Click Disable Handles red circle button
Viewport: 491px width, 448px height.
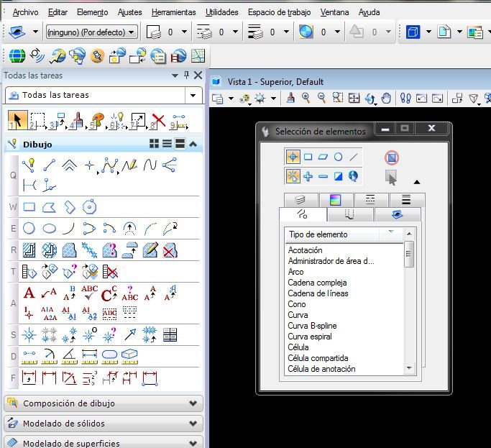pyautogui.click(x=391, y=157)
